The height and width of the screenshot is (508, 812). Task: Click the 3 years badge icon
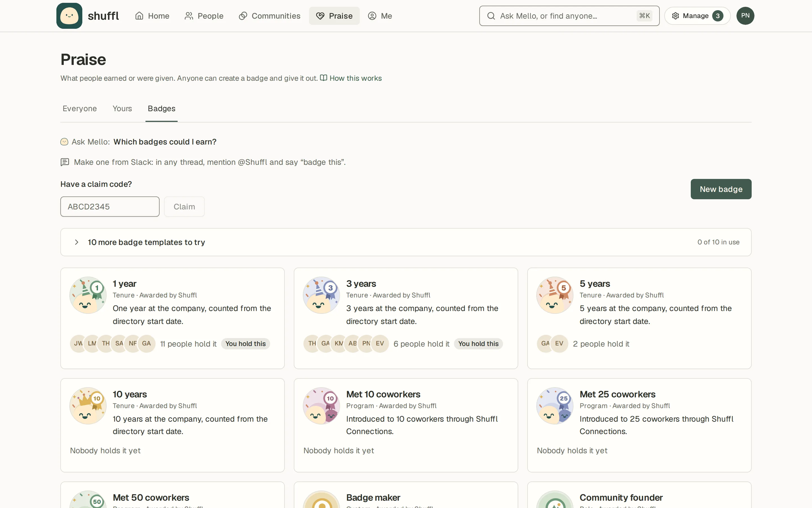pos(321,295)
